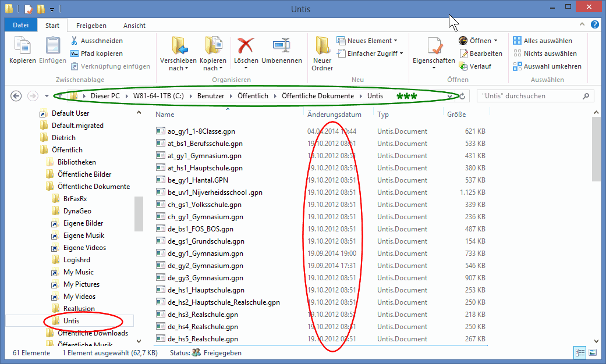Open the Datei menu tab

click(x=20, y=26)
